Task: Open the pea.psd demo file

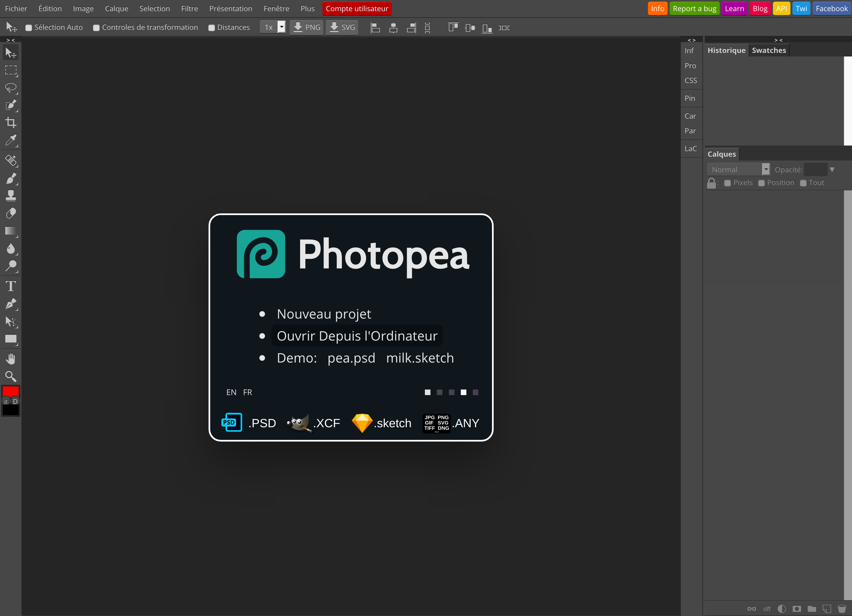Action: (x=351, y=358)
